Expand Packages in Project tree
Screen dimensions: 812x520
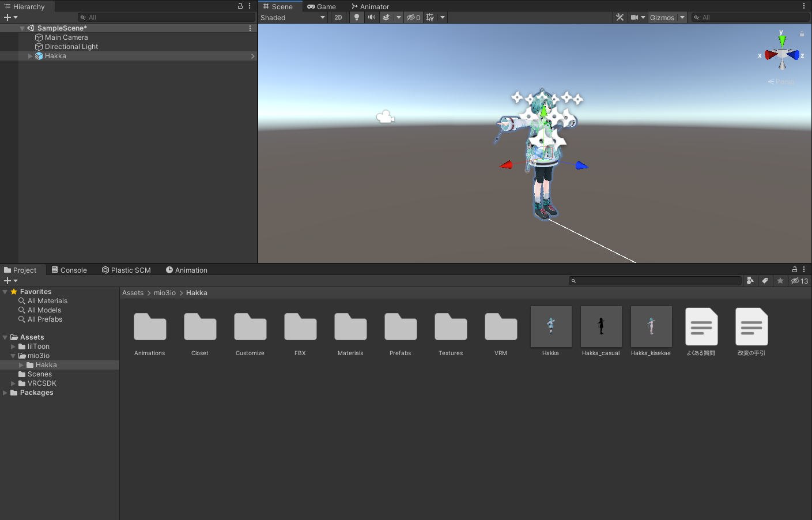point(5,393)
